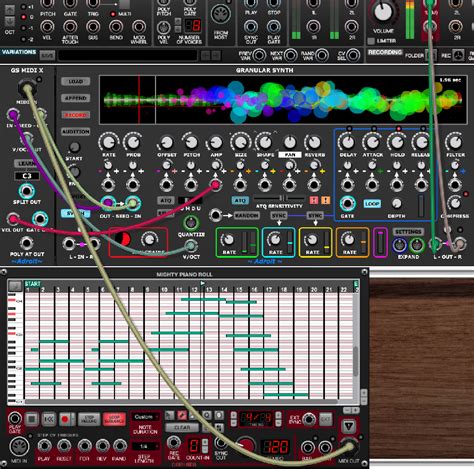474x469 pixels.
Task: Click the piano roll vertical scrollbar
Action: point(356,362)
